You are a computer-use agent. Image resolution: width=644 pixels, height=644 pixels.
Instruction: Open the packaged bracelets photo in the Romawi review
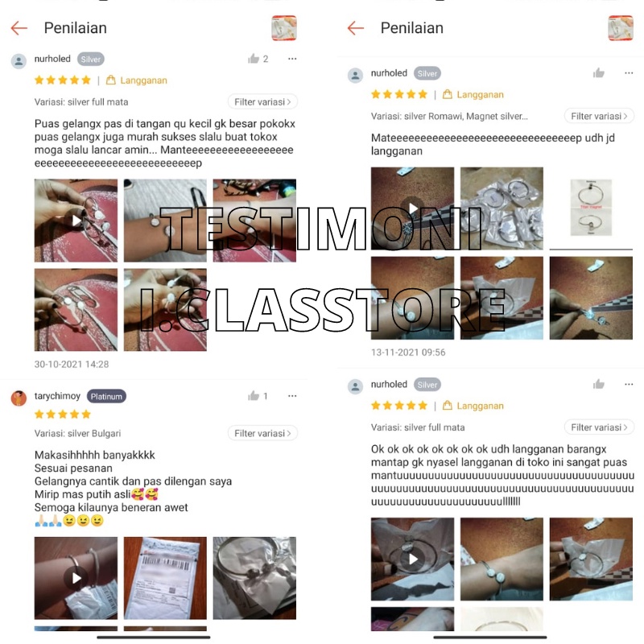click(502, 208)
